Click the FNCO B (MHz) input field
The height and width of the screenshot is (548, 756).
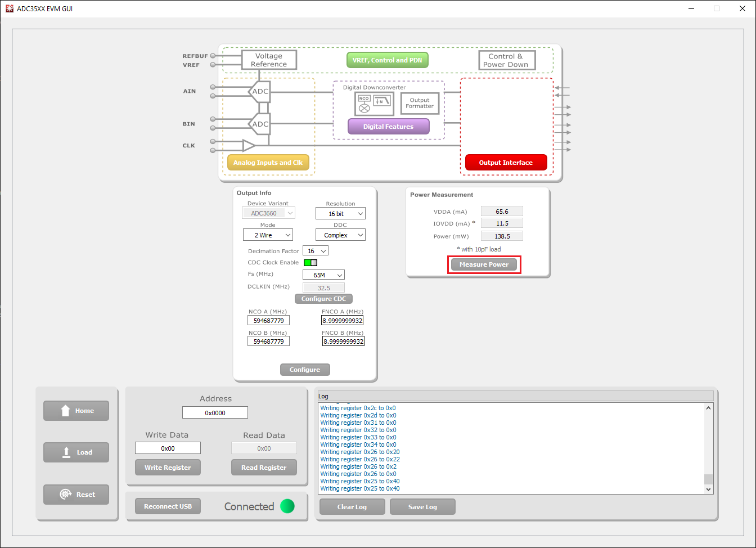coord(343,341)
